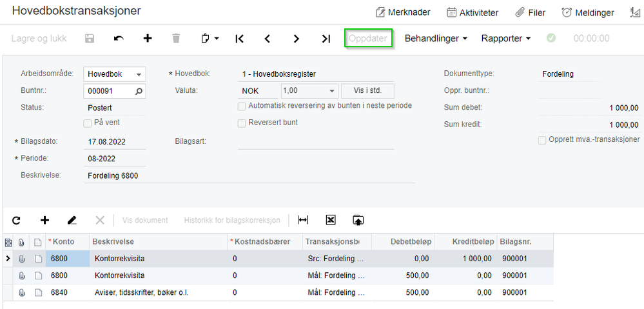Click attachment icon in first 6800 row
Image resolution: width=644 pixels, height=309 pixels.
point(22,259)
